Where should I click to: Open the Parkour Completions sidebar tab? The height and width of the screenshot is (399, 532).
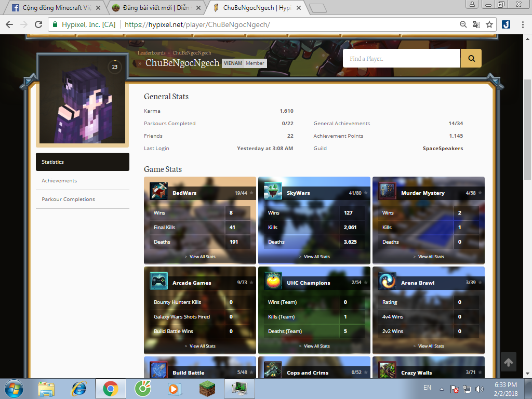[x=83, y=199]
